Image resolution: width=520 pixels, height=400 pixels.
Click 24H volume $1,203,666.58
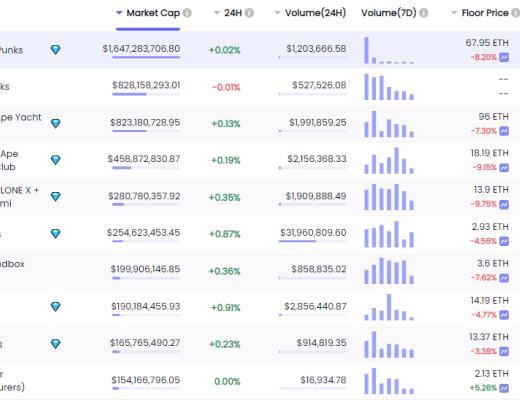click(316, 49)
